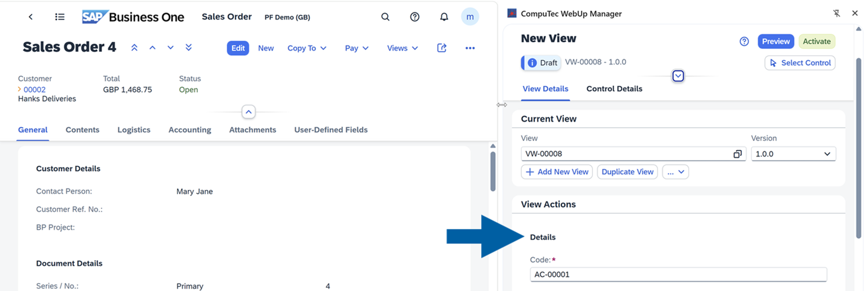This screenshot has width=868, height=291.
Task: Click 'View Actions' section heading
Action: click(548, 204)
